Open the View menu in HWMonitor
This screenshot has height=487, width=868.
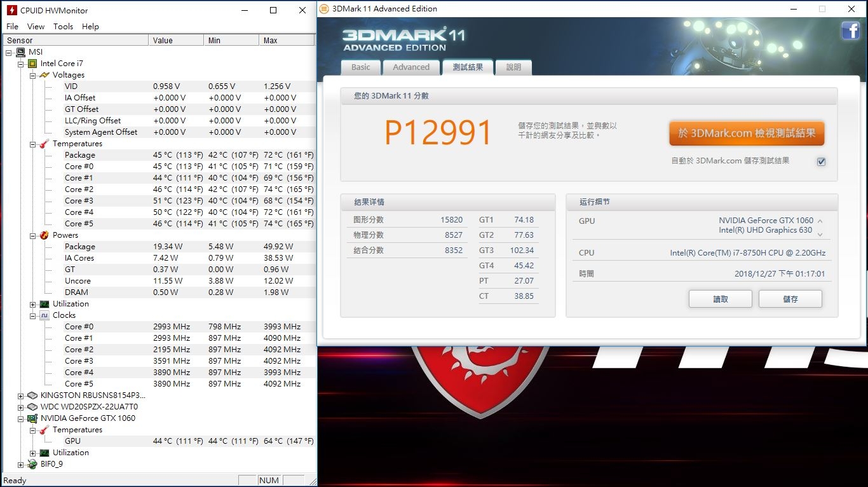[36, 26]
